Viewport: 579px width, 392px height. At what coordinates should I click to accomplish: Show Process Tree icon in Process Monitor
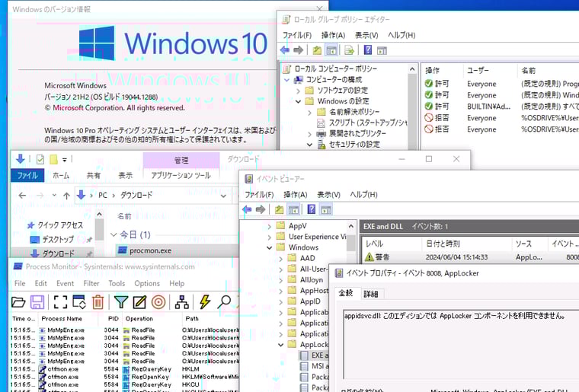tap(181, 302)
